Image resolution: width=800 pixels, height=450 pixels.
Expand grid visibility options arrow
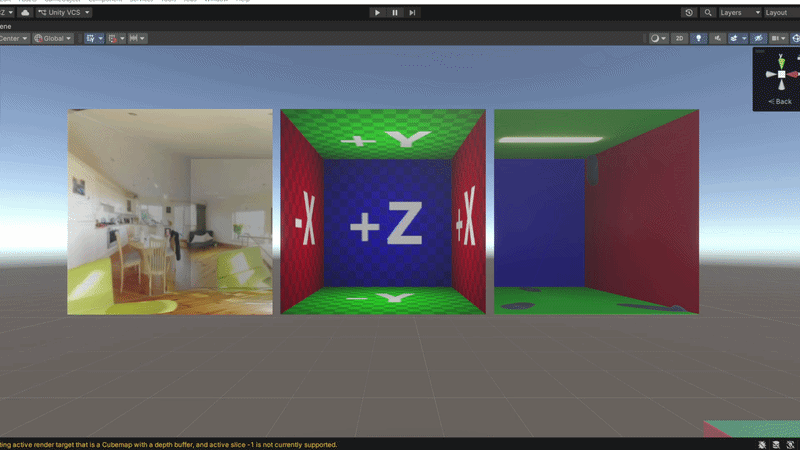101,38
